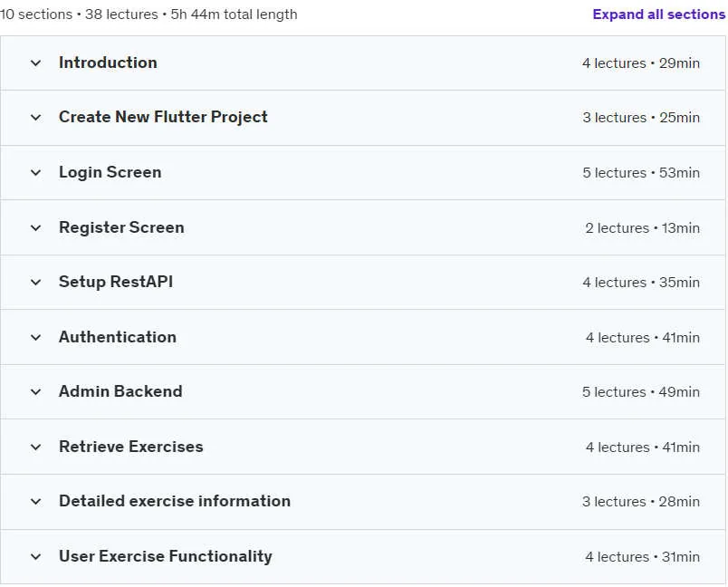This screenshot has height=587, width=728.
Task: Expand the Retrieve Exercises chevron
Action: point(35,447)
